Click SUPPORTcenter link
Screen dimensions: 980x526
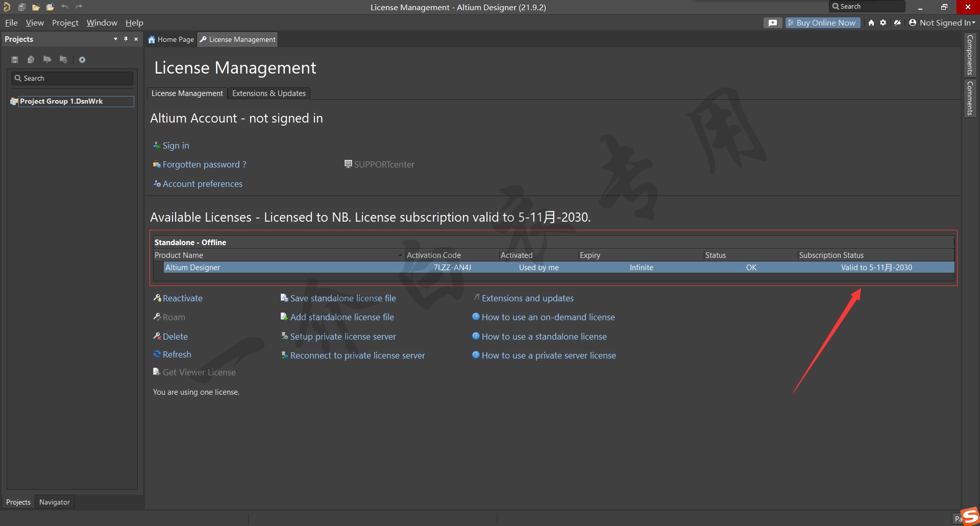pos(384,164)
